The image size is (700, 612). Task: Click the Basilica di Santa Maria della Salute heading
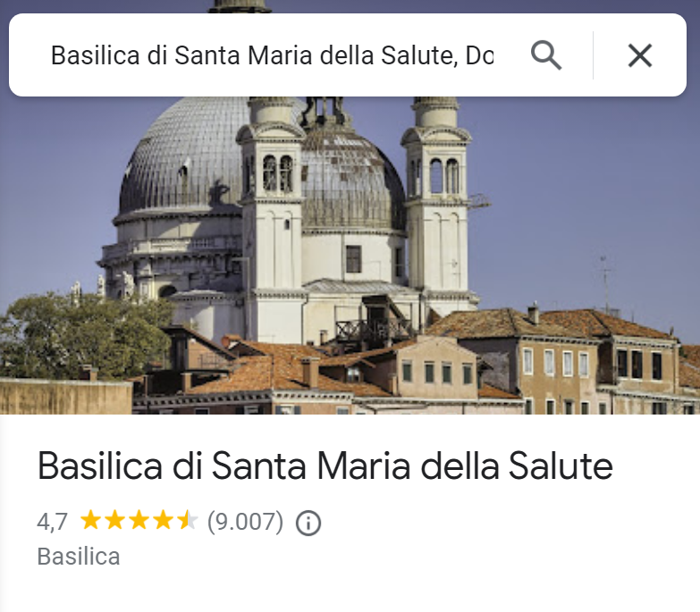[x=325, y=466]
